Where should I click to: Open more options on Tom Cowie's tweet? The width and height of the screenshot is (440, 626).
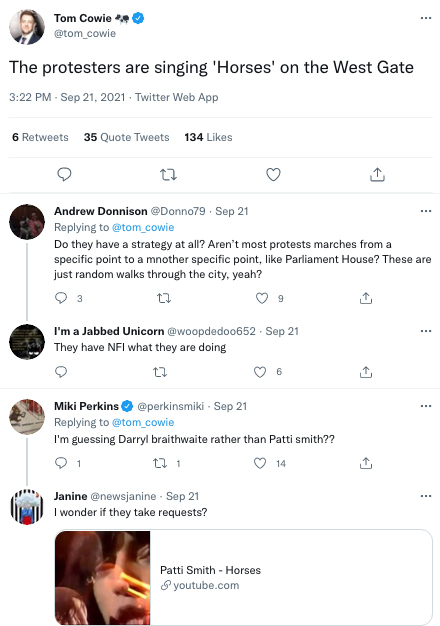426,18
